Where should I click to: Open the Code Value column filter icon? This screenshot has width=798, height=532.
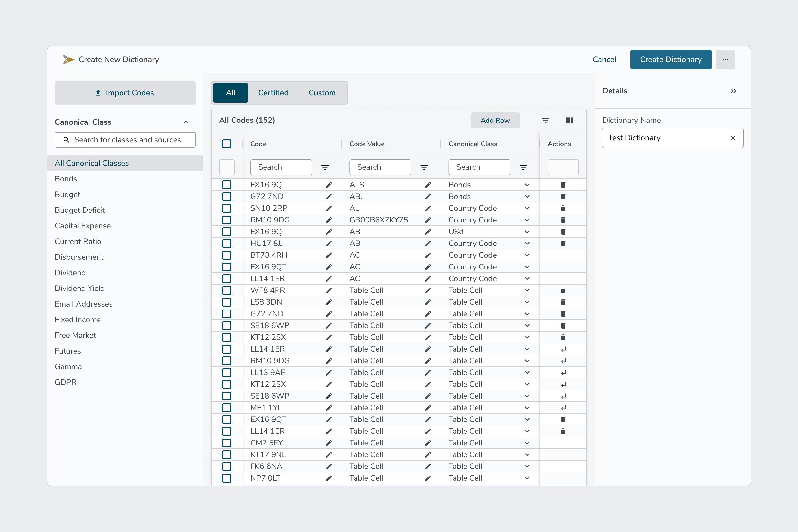424,167
